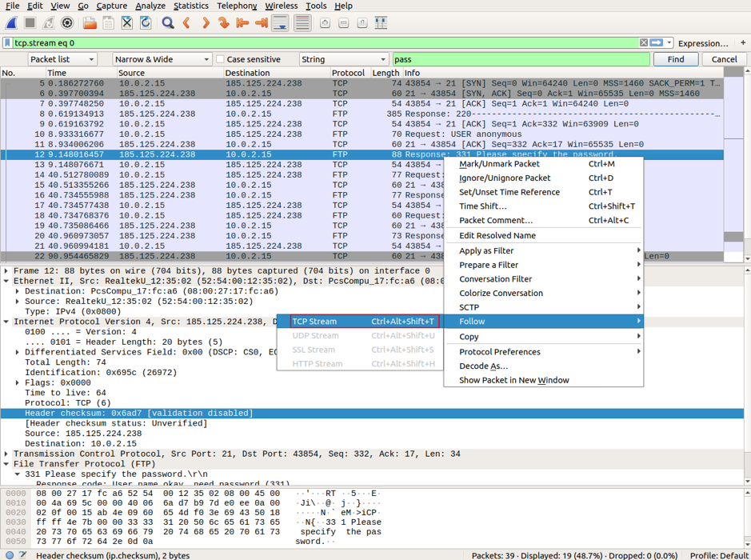Collapse the Ethernet II section
Image resolution: width=751 pixels, height=560 pixels.
point(6,281)
